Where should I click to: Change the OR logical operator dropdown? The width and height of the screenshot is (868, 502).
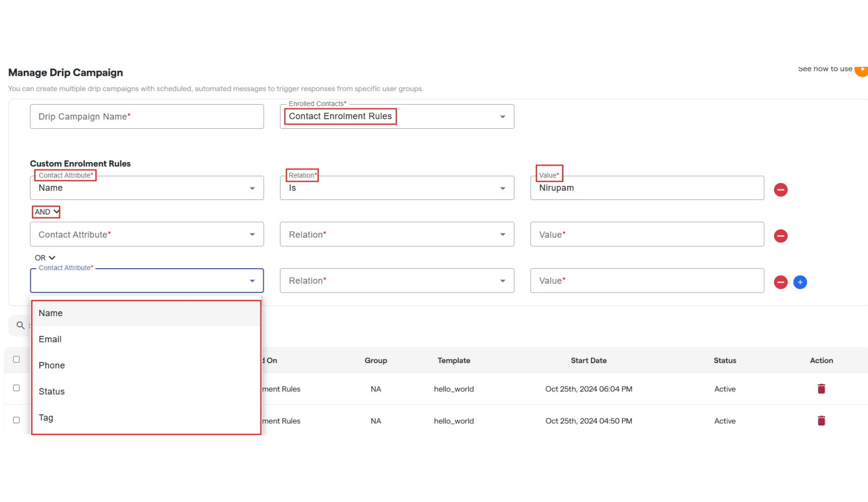45,258
